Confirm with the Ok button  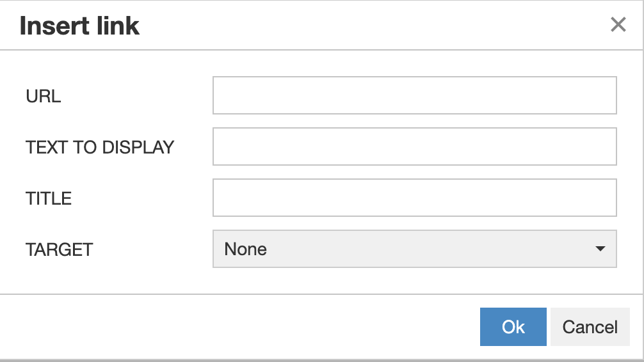(513, 327)
